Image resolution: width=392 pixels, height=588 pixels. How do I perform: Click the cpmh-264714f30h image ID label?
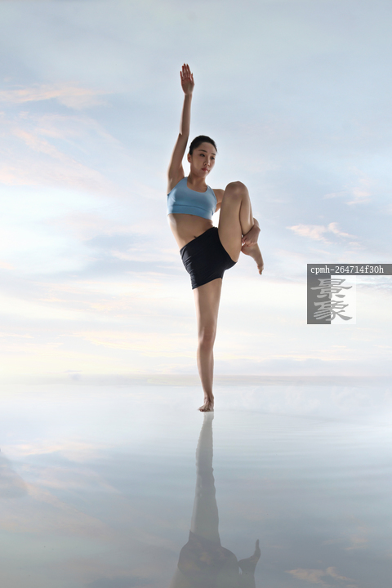coord(347,269)
